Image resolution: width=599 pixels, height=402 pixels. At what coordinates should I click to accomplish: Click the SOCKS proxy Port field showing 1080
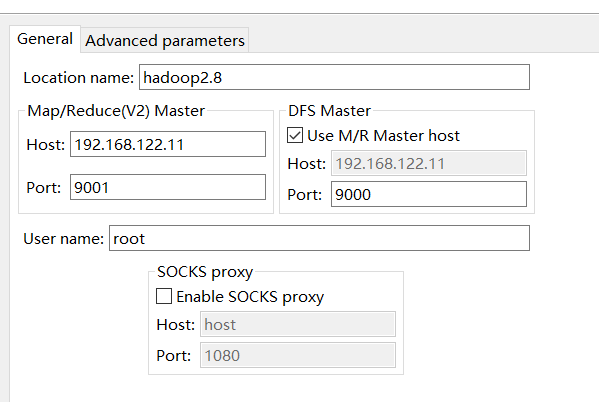click(298, 355)
